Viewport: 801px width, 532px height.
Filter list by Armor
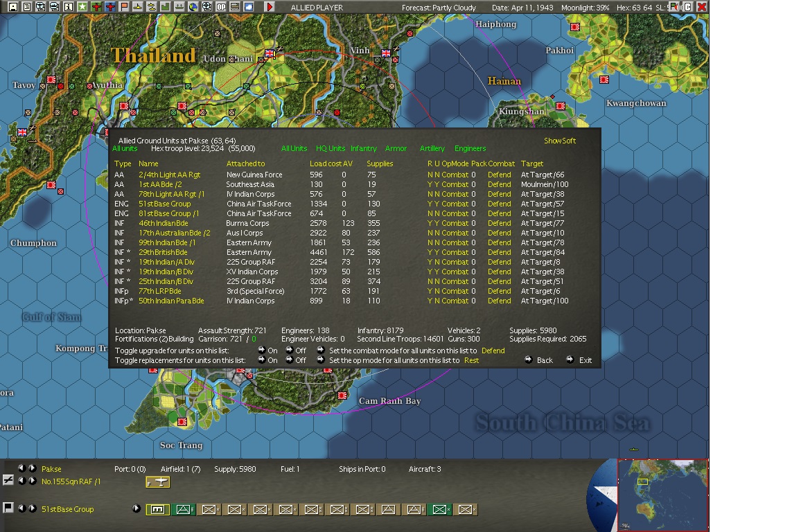tap(396, 148)
